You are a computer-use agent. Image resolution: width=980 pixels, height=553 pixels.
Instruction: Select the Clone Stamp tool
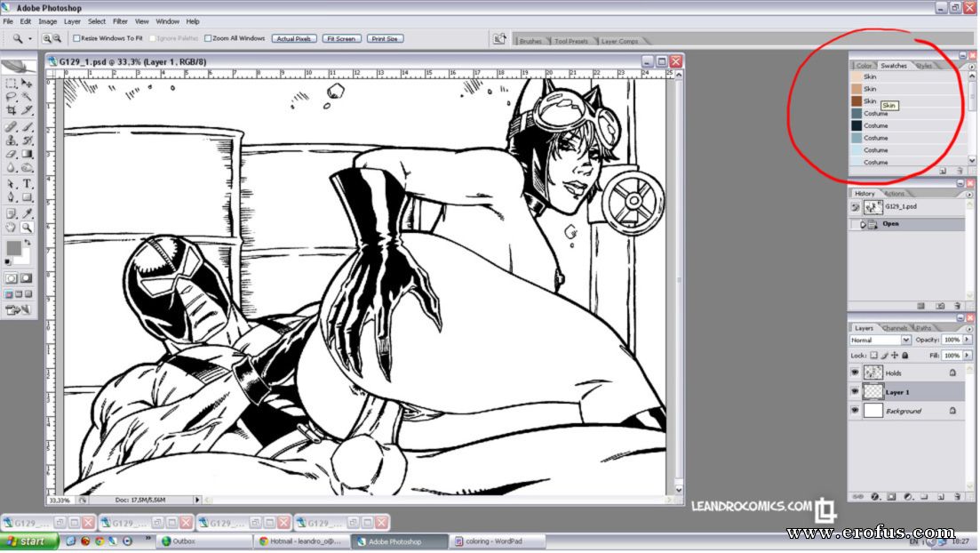(12, 140)
